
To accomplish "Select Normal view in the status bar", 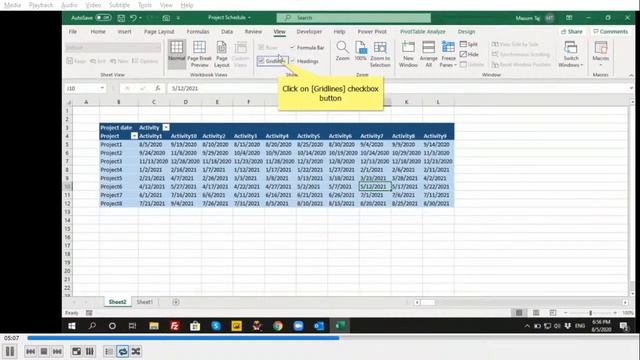I will tap(519, 313).
